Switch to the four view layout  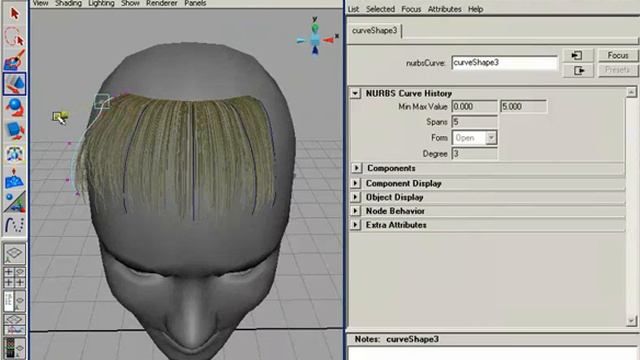tap(14, 277)
